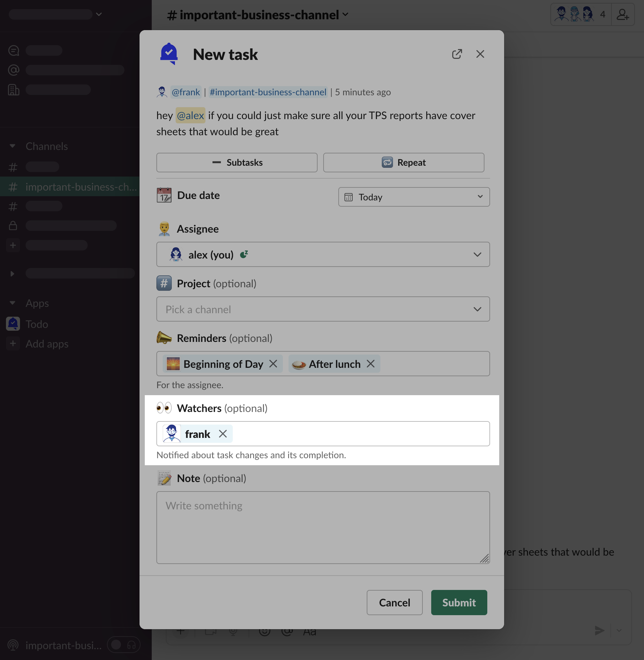The height and width of the screenshot is (660, 644).
Task: Open the Project channel picker
Action: tap(323, 309)
